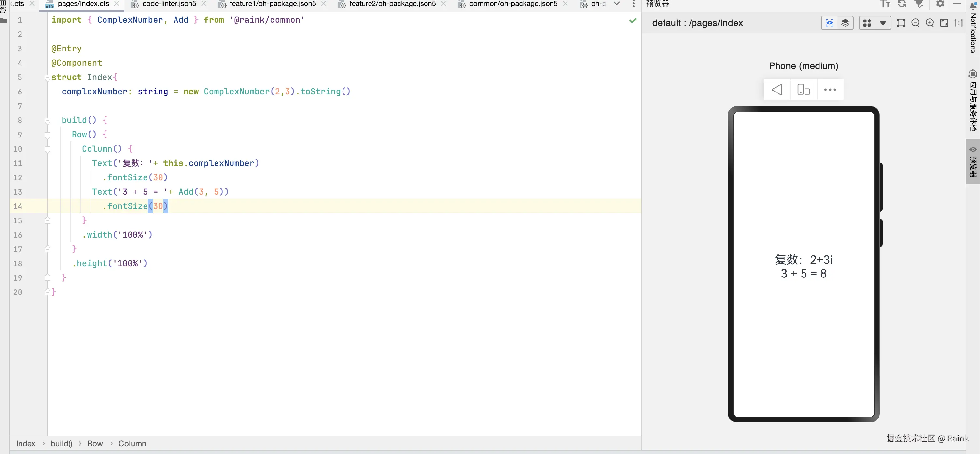Open the multi-device profile dropdown arrow
This screenshot has height=454, width=980.
click(x=883, y=23)
